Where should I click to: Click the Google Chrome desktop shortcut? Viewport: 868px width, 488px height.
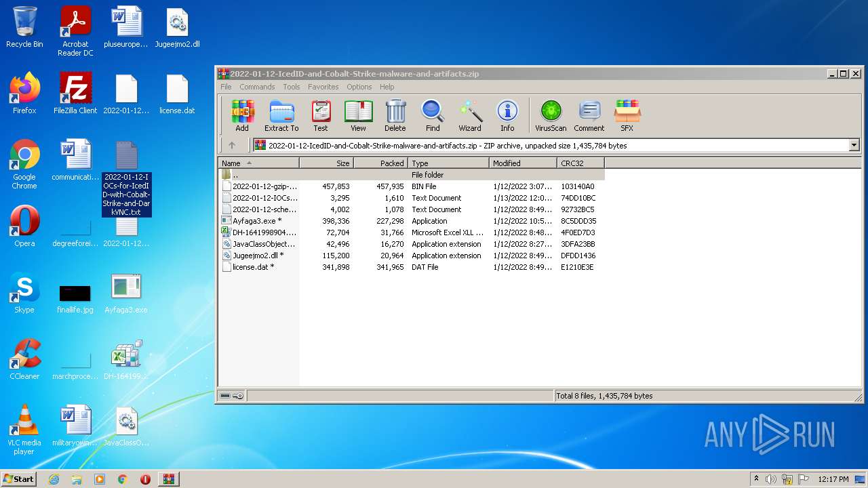24,165
